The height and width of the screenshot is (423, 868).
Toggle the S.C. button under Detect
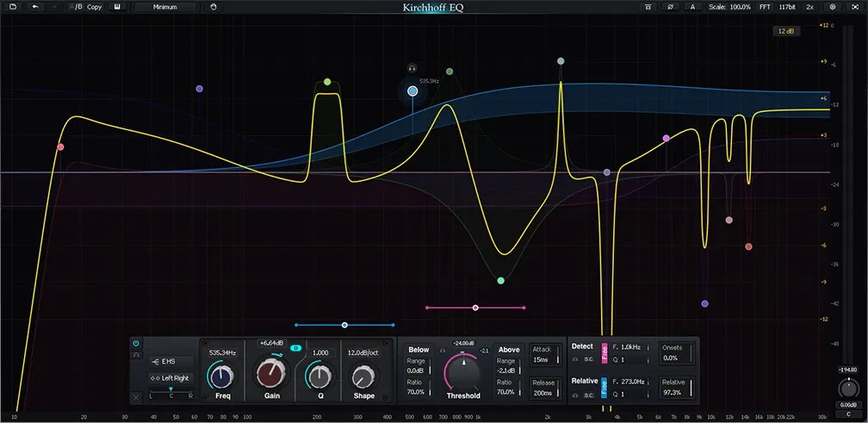(589, 359)
